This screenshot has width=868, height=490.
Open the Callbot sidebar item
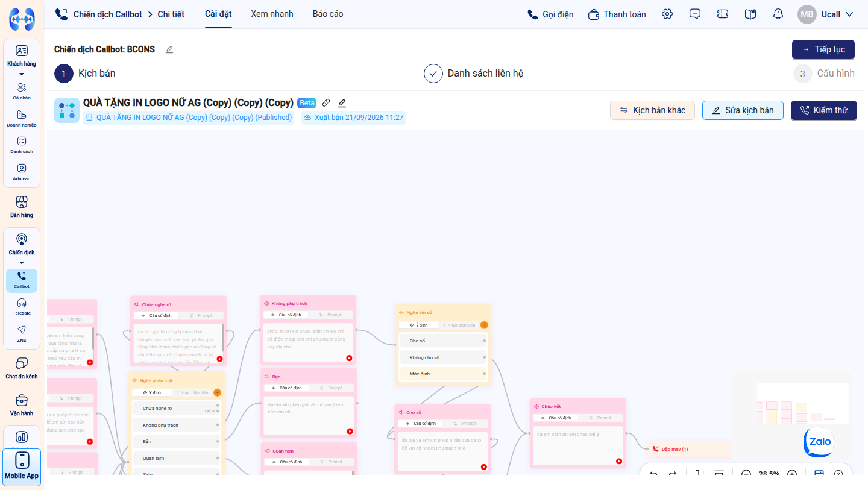tap(22, 280)
